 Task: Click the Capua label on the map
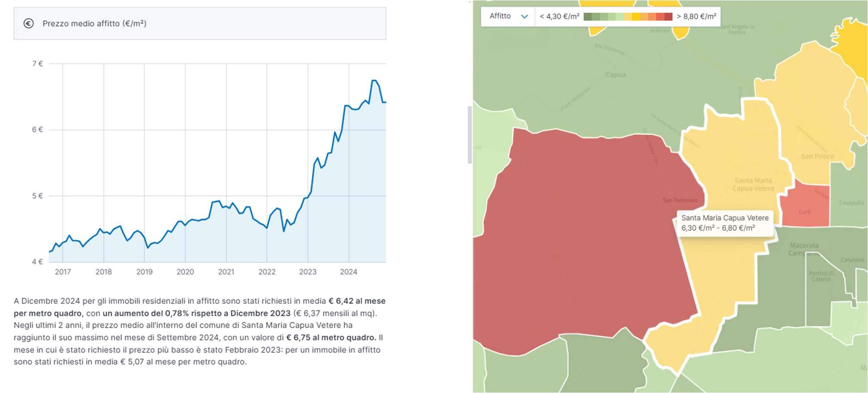pyautogui.click(x=615, y=75)
